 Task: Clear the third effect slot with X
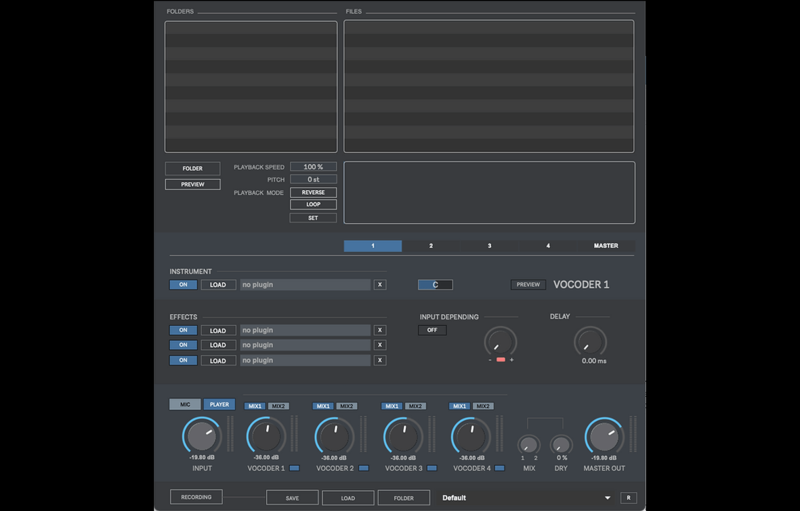pyautogui.click(x=380, y=360)
